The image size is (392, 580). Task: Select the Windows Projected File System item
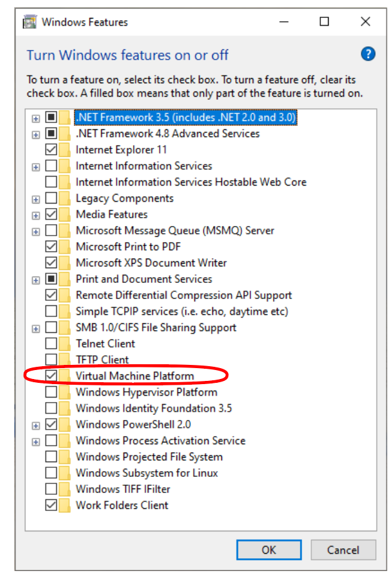(x=149, y=457)
